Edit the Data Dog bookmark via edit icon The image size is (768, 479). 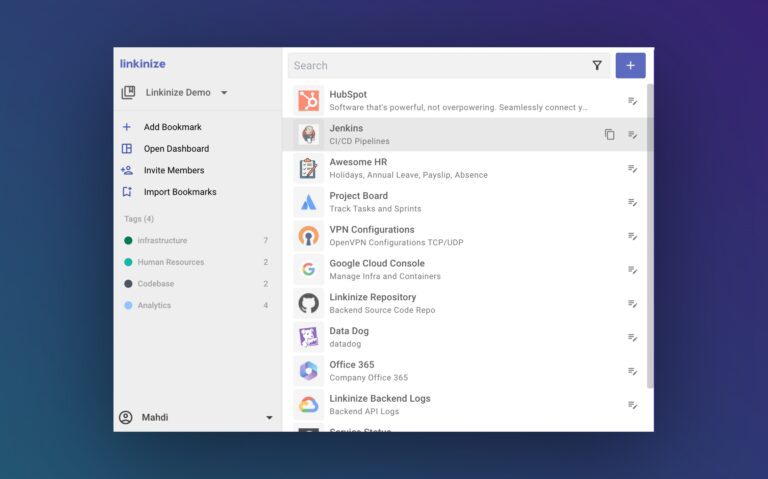[x=632, y=337]
